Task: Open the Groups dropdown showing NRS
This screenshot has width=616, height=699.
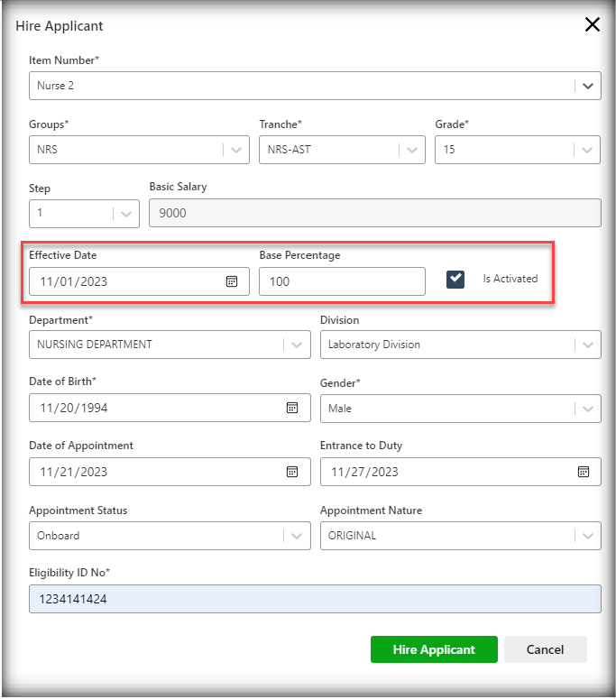Action: pyautogui.click(x=236, y=150)
